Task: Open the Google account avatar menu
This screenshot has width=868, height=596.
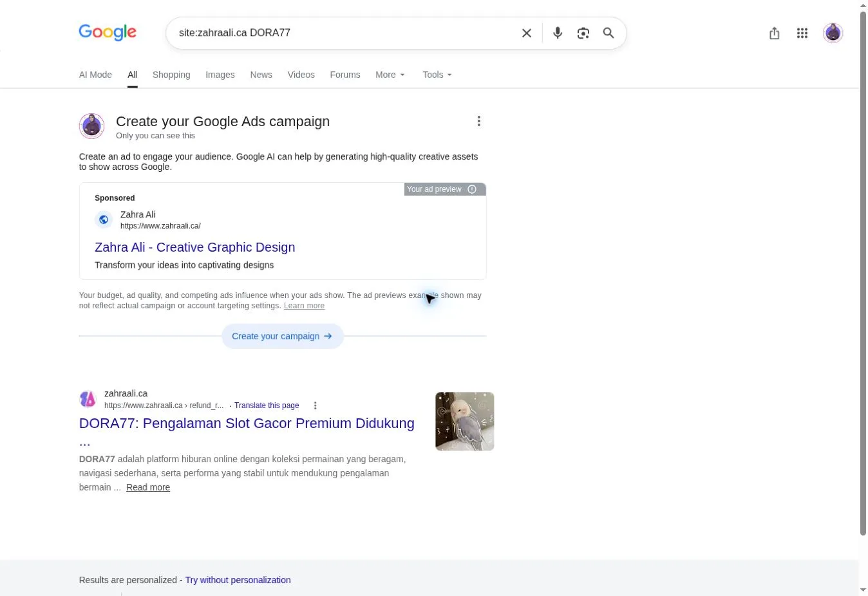Action: [833, 33]
